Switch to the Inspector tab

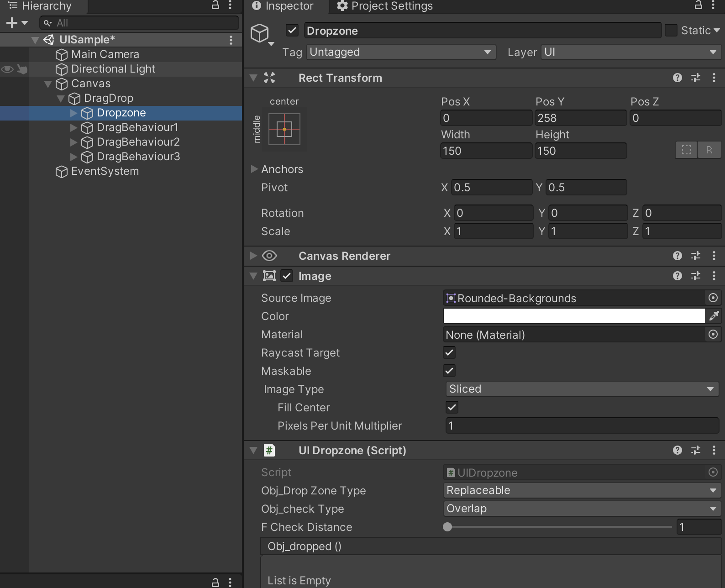(x=283, y=6)
